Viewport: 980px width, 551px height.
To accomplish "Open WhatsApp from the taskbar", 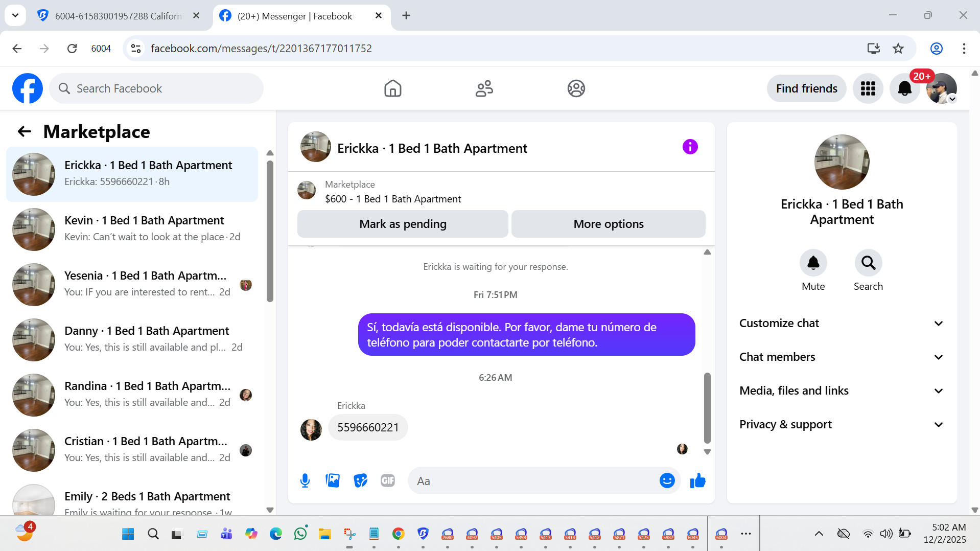I will [x=300, y=534].
